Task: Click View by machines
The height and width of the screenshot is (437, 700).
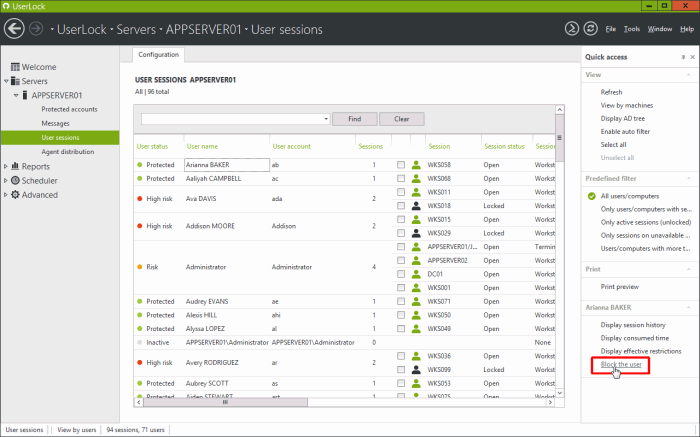Action: point(627,105)
